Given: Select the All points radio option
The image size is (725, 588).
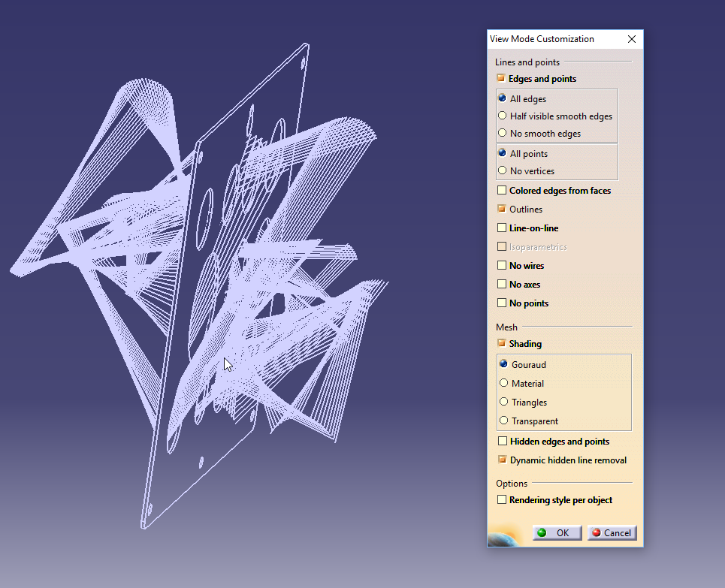Looking at the screenshot, I should [502, 153].
